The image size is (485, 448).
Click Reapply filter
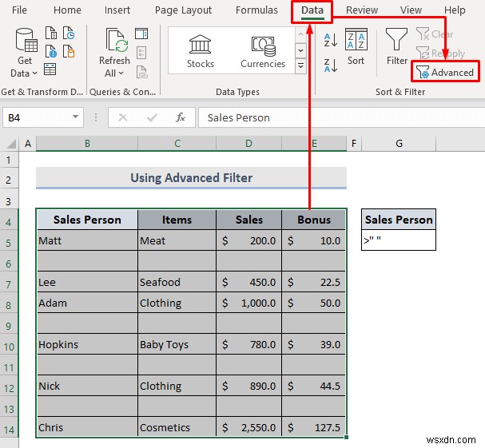(440, 54)
